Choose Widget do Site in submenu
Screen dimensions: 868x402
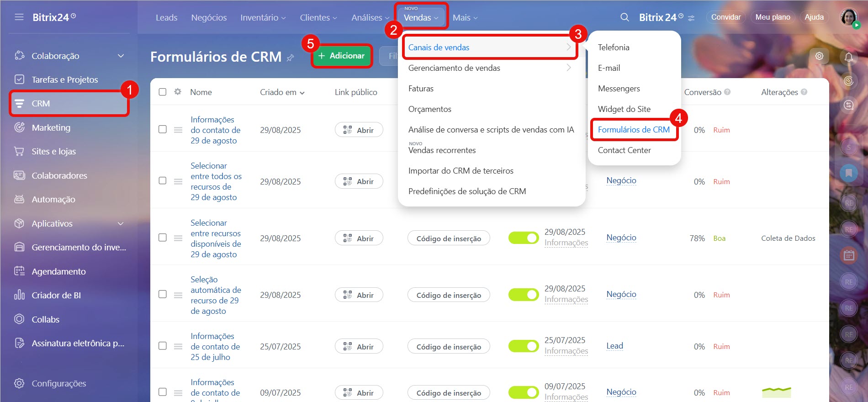624,109
